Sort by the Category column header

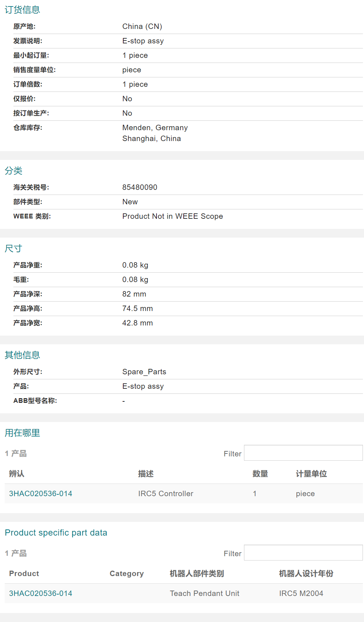[127, 574]
